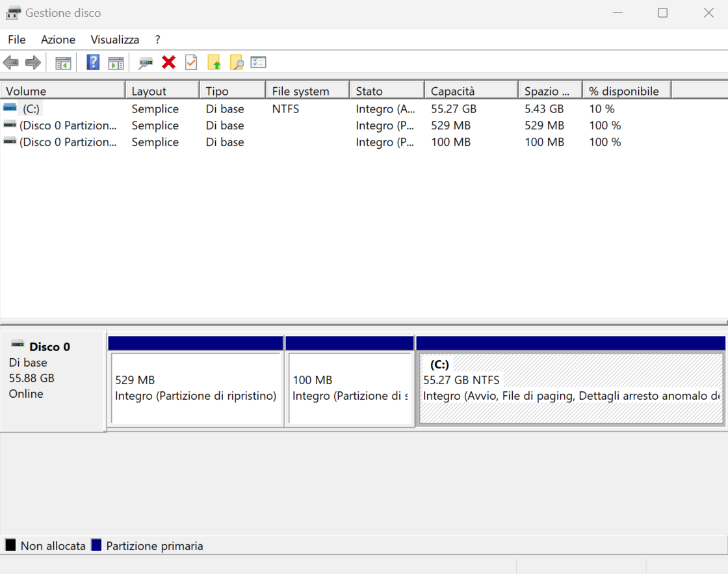
Task: Click the Back arrow in the toolbar
Action: pyautogui.click(x=10, y=62)
